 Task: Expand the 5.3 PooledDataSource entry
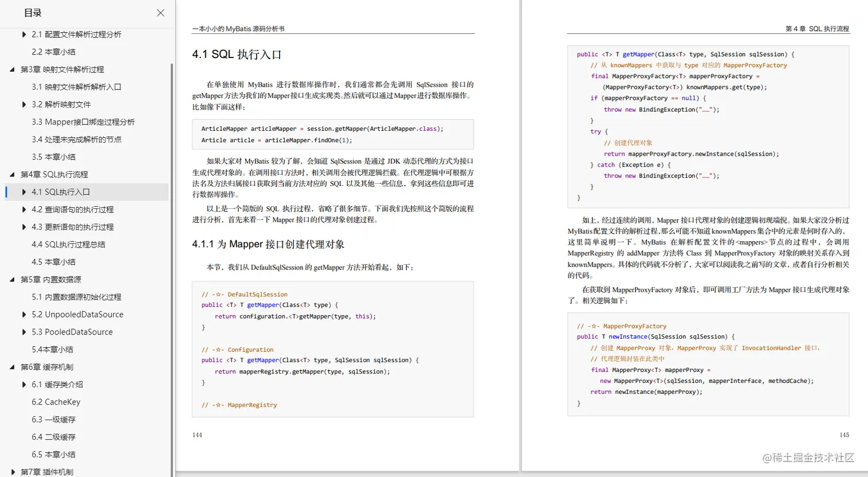[24, 332]
